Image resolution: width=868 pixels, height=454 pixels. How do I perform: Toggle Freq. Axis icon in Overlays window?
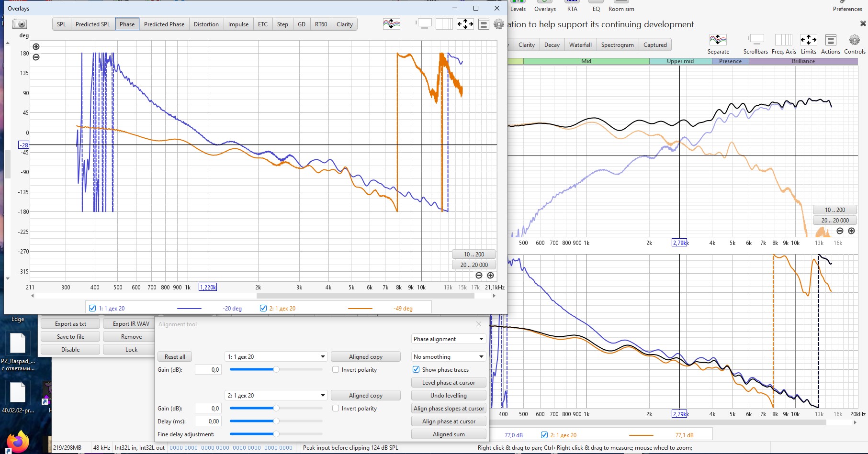pos(444,24)
